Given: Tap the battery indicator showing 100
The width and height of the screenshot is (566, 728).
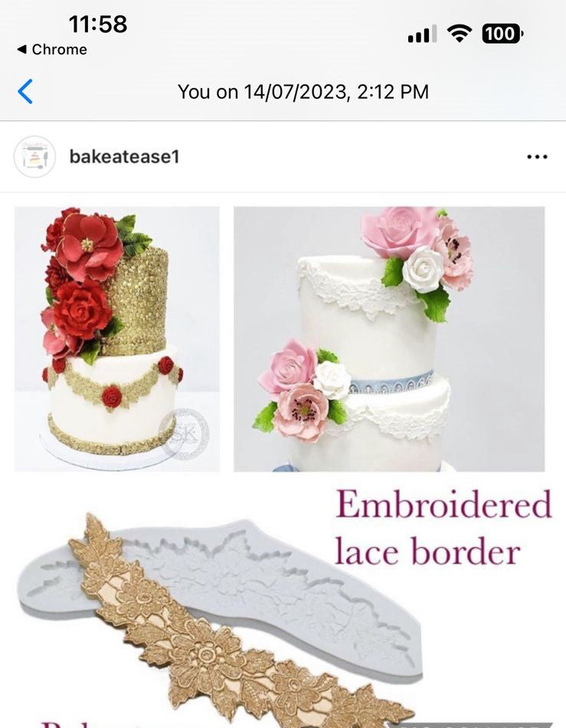Looking at the screenshot, I should click(x=503, y=34).
